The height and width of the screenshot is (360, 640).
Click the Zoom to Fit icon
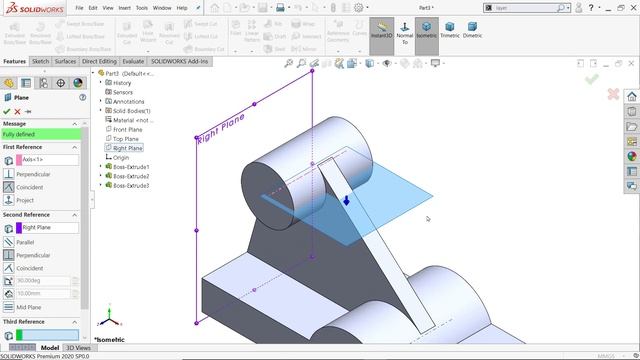[289, 63]
